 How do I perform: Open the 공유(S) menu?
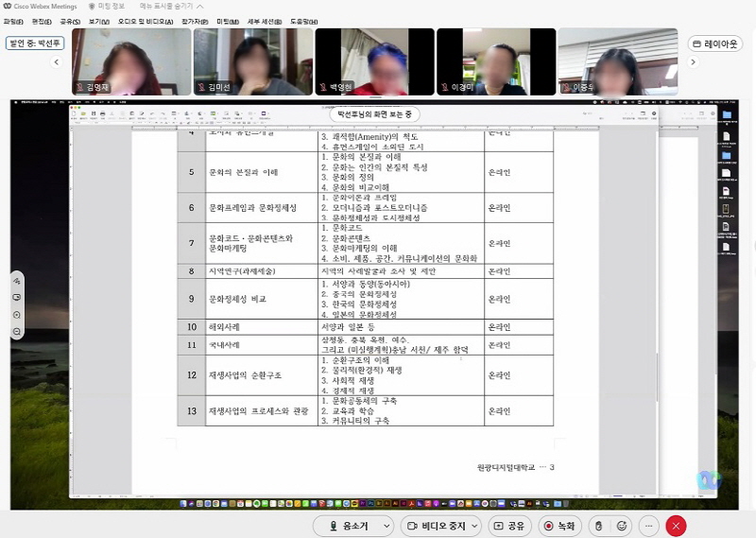coord(70,22)
